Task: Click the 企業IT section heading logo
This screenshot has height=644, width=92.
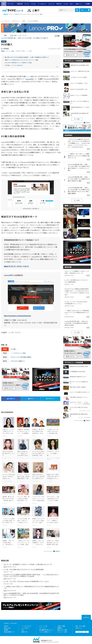Action: point(33,11)
